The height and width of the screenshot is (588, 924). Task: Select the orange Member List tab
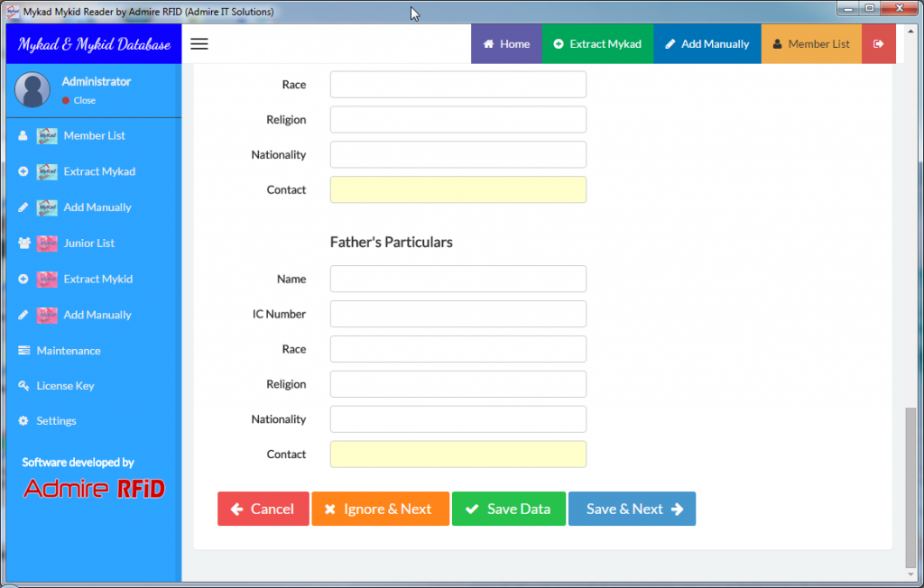click(811, 44)
